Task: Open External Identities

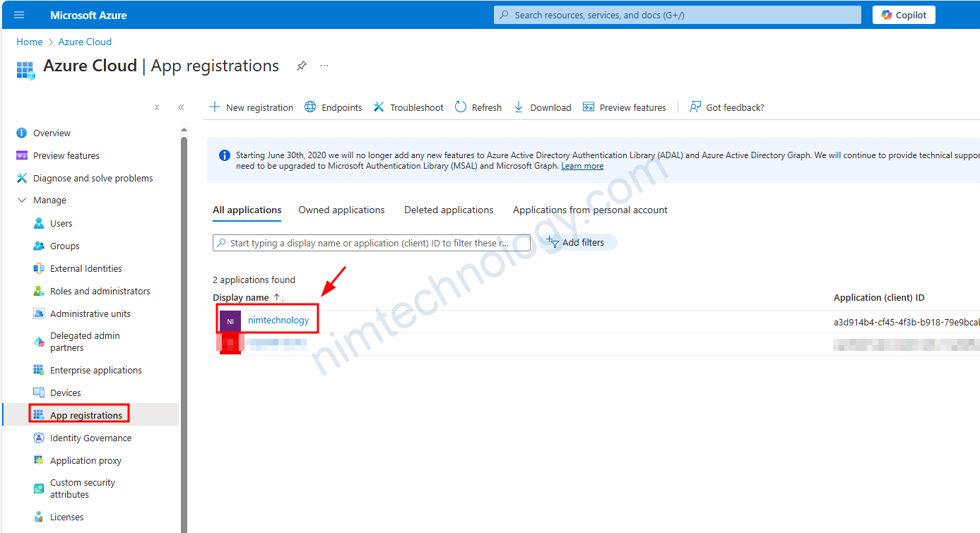Action: pos(85,268)
